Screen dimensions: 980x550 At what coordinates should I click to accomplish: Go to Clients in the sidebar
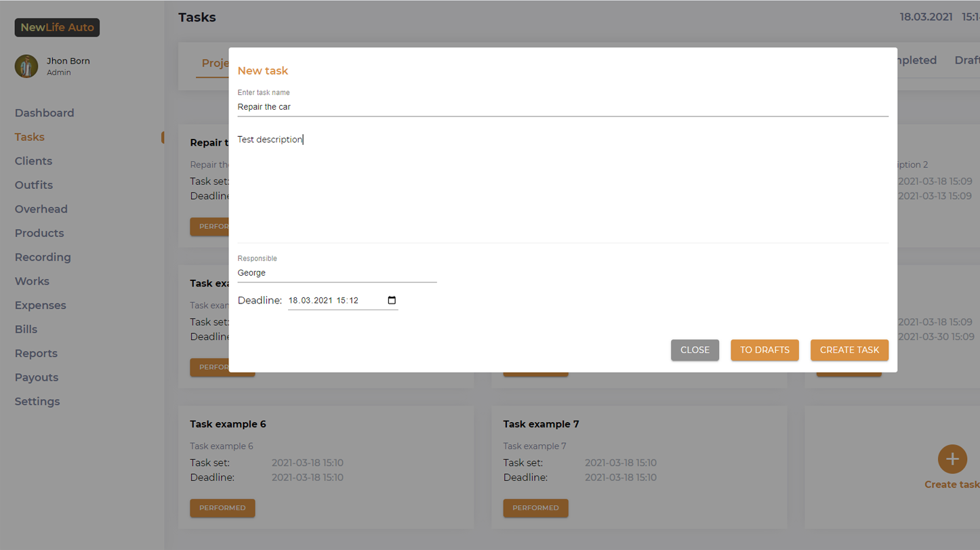pos(33,161)
